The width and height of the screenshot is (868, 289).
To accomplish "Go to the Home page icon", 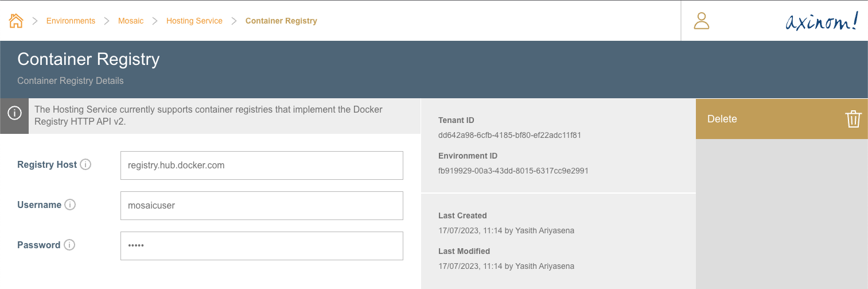I will point(16,21).
